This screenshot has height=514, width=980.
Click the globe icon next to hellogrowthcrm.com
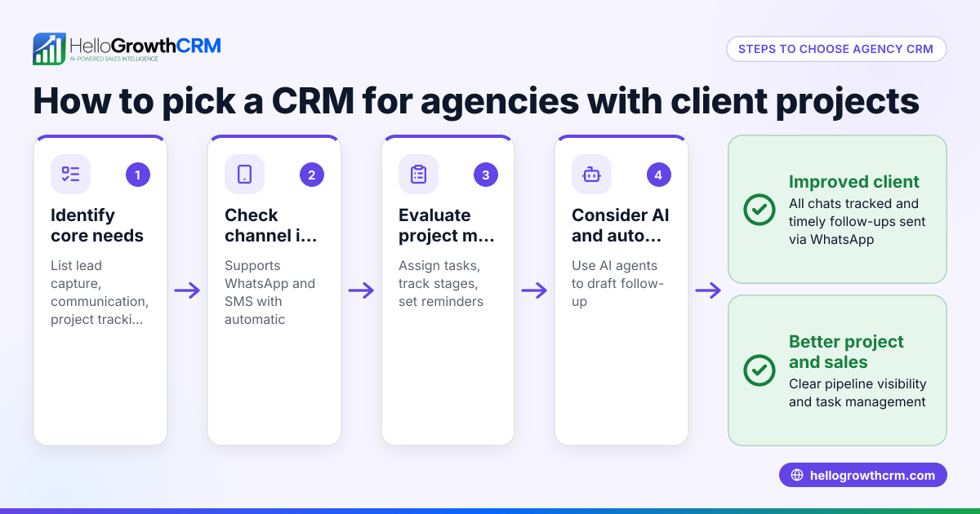797,475
